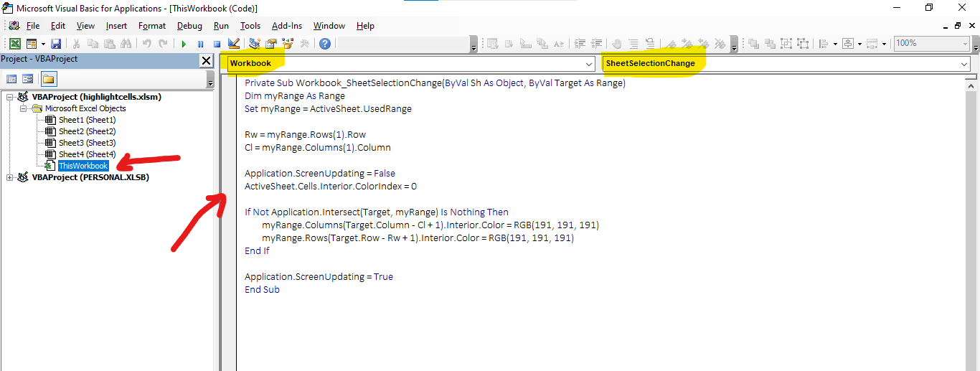Open the Align controls dropdown arrow
The height and width of the screenshot is (371, 980).
point(835,44)
